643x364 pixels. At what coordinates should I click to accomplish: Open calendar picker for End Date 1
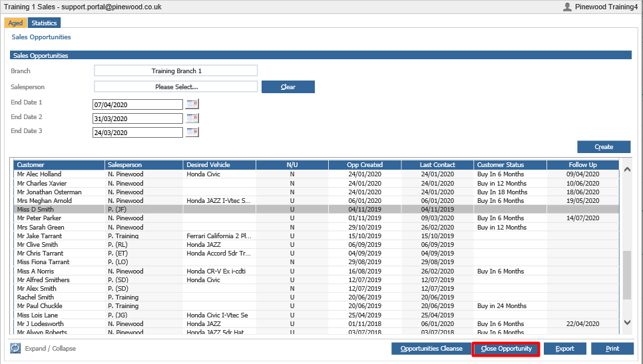192,104
